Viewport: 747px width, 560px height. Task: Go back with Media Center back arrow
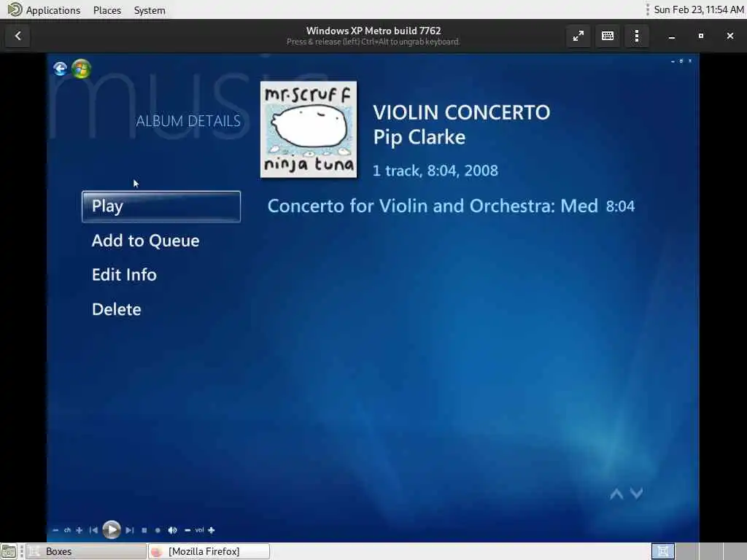coord(61,69)
